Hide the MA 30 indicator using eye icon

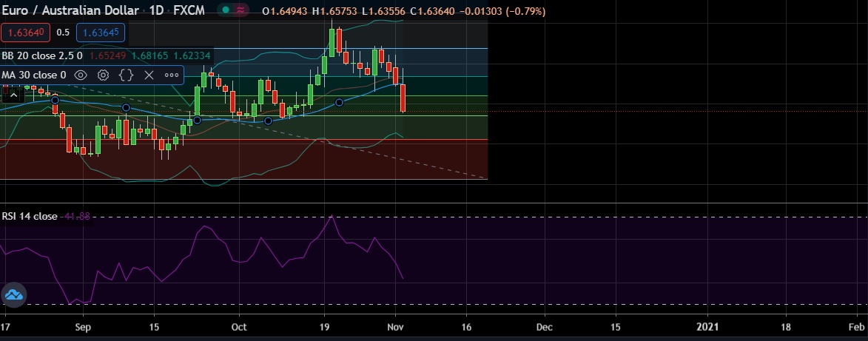pyautogui.click(x=81, y=75)
